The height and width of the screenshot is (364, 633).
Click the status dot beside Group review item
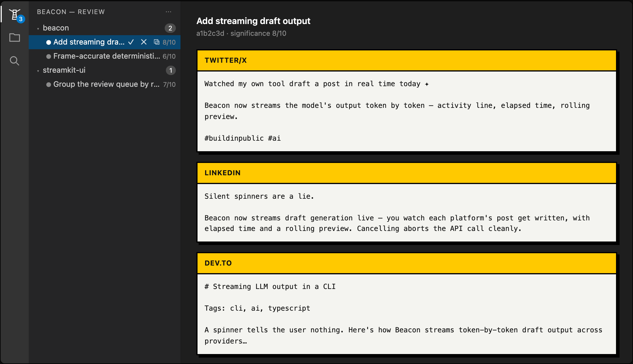pos(49,84)
